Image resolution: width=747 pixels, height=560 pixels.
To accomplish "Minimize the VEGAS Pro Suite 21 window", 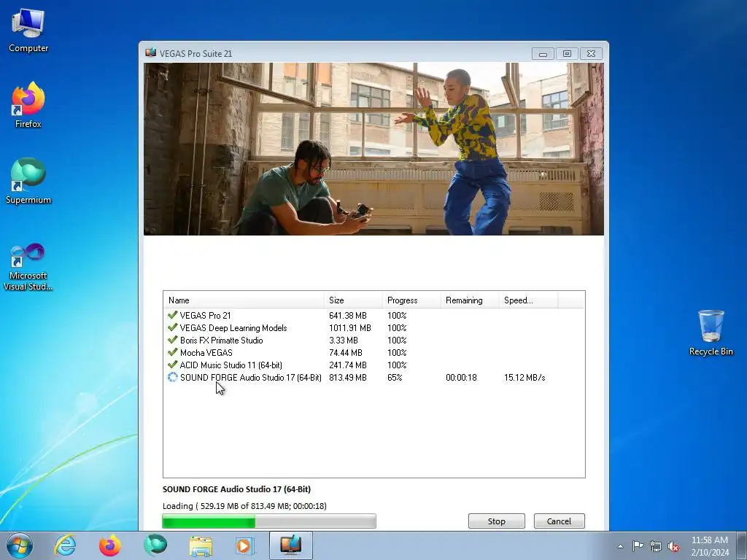I will (543, 54).
